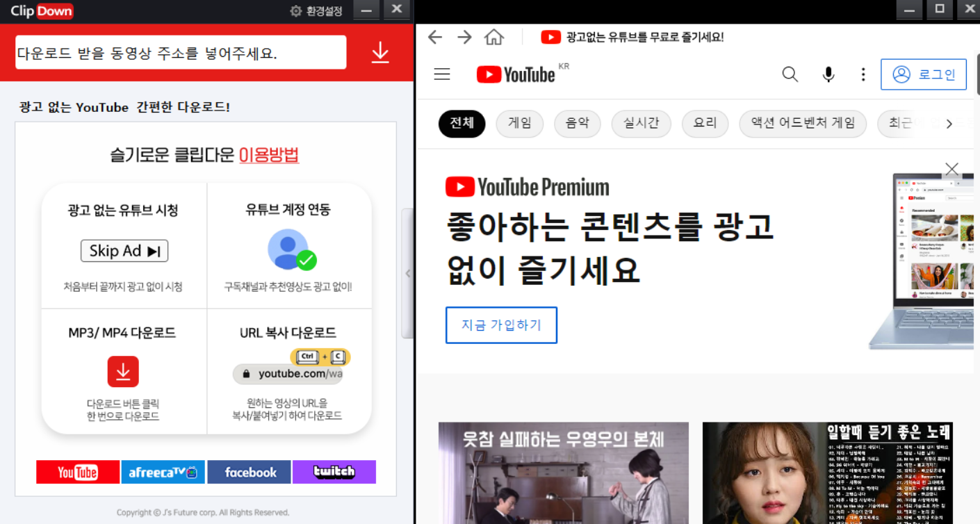980x524 pixels.
Task: Show more filter chips with right chevron
Action: pos(949,124)
